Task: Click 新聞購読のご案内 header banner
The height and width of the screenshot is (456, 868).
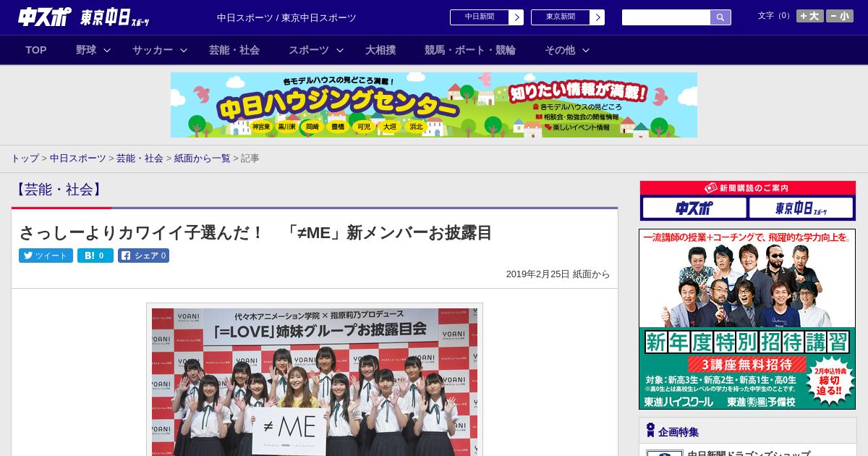Action: tap(747, 188)
